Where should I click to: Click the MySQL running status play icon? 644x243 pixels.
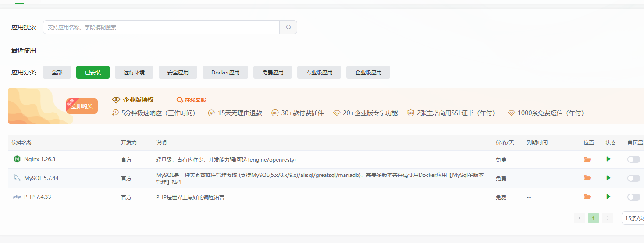608,178
